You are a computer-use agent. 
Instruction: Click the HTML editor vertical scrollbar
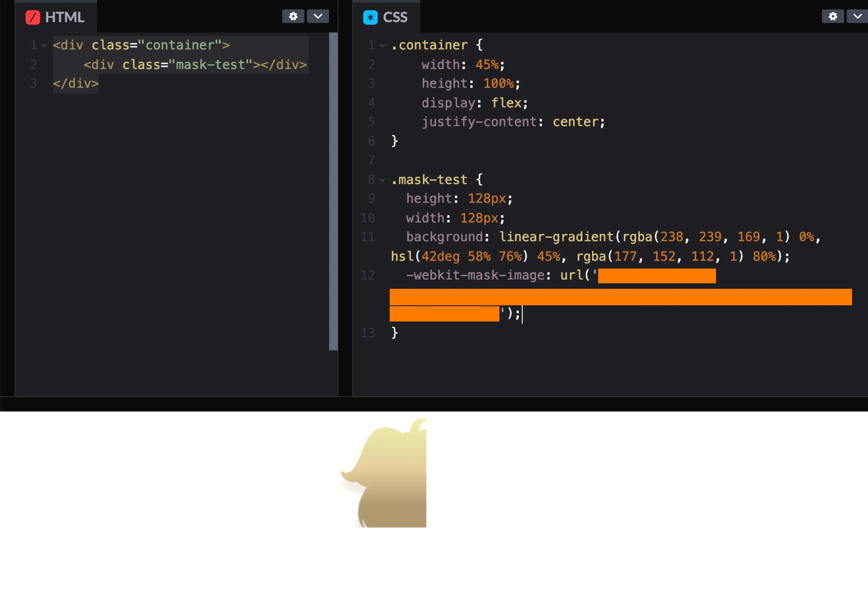tap(333, 191)
